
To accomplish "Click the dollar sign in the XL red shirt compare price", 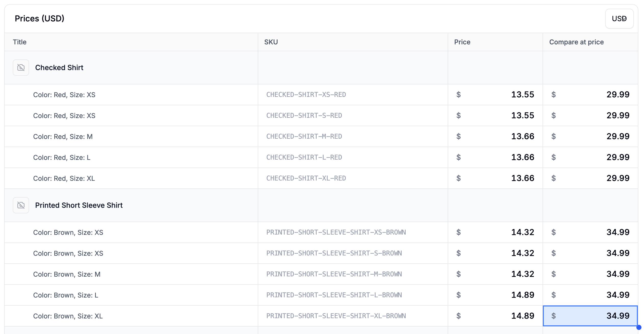I will [553, 178].
